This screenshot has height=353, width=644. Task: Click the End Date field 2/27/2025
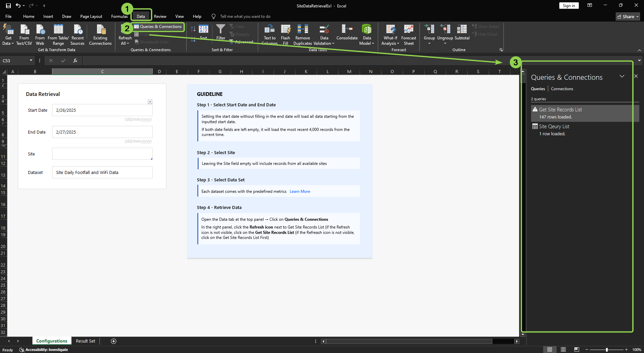(102, 132)
